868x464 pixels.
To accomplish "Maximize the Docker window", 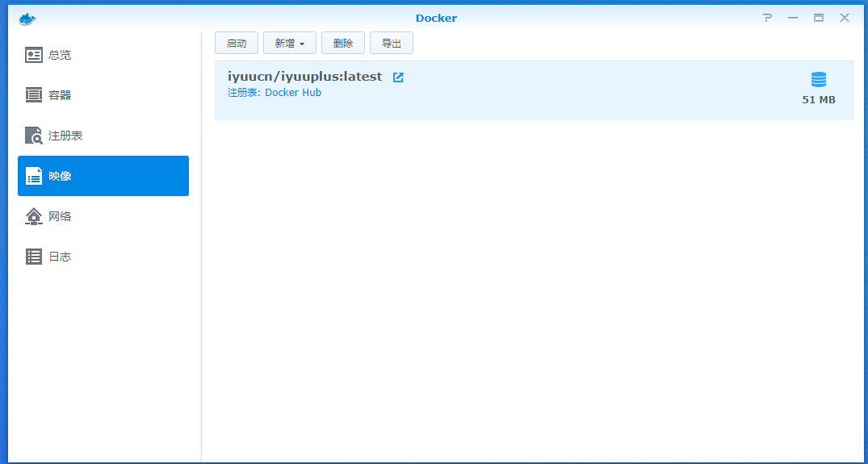I will pos(819,18).
